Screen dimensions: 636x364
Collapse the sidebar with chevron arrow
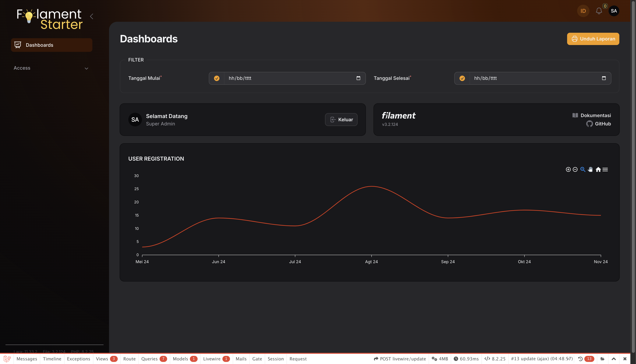92,16
